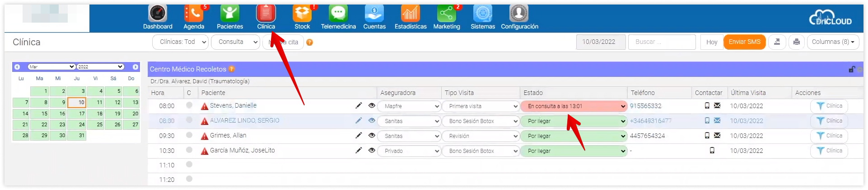Open the Agenda module
Screen dimensions: 868x190
coord(194,18)
